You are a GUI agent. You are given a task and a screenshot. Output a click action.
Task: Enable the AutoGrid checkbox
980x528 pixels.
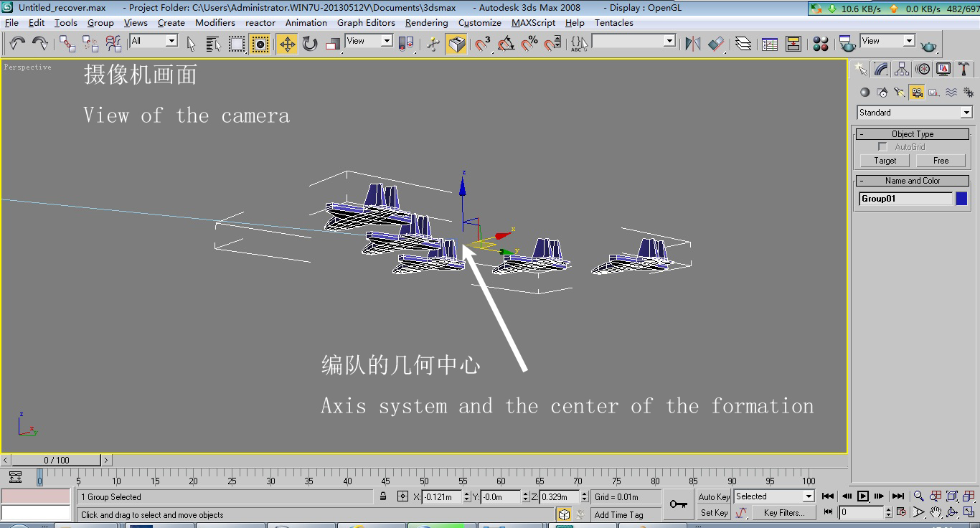click(882, 146)
